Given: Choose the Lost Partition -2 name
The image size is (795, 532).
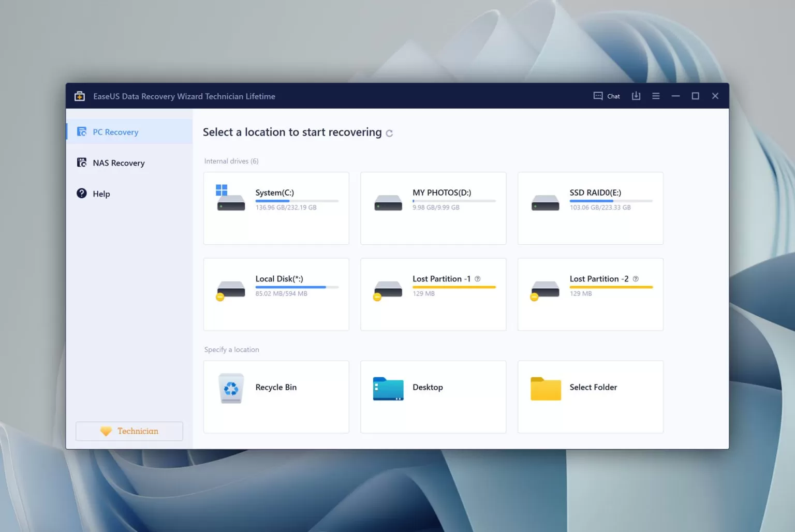Looking at the screenshot, I should click(x=599, y=279).
